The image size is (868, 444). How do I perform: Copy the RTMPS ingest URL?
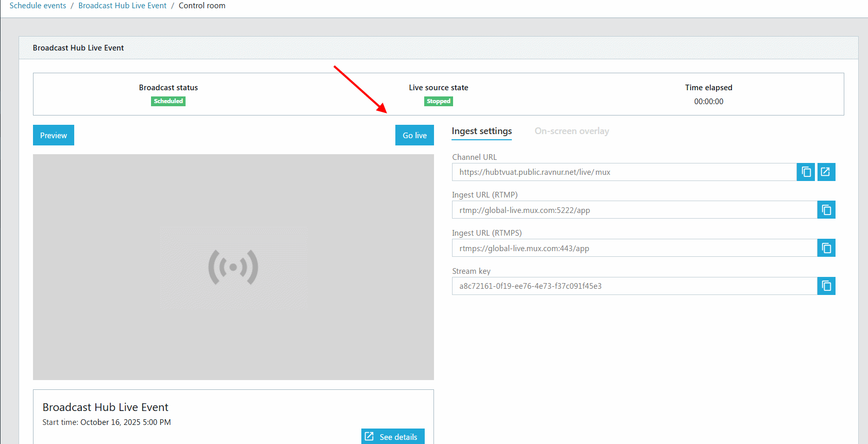coord(826,248)
